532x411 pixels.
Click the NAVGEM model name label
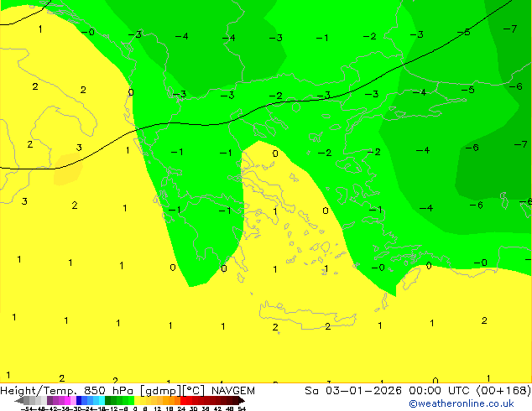(x=232, y=391)
